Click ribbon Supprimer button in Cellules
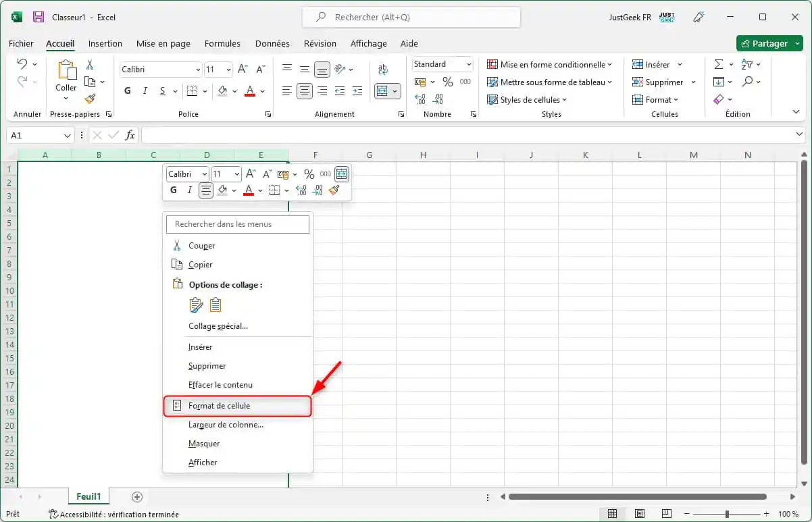The image size is (812, 522). point(657,82)
